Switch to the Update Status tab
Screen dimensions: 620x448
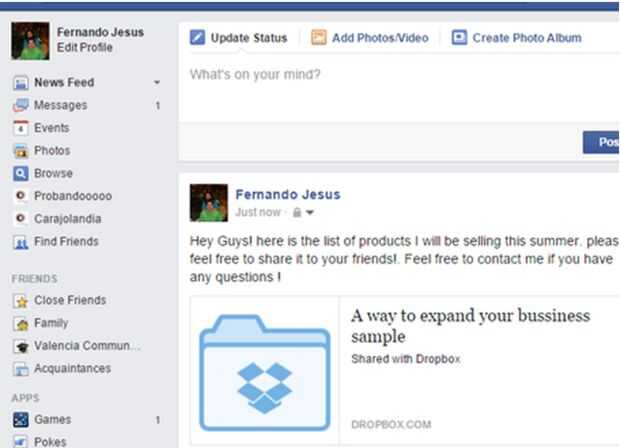(238, 38)
